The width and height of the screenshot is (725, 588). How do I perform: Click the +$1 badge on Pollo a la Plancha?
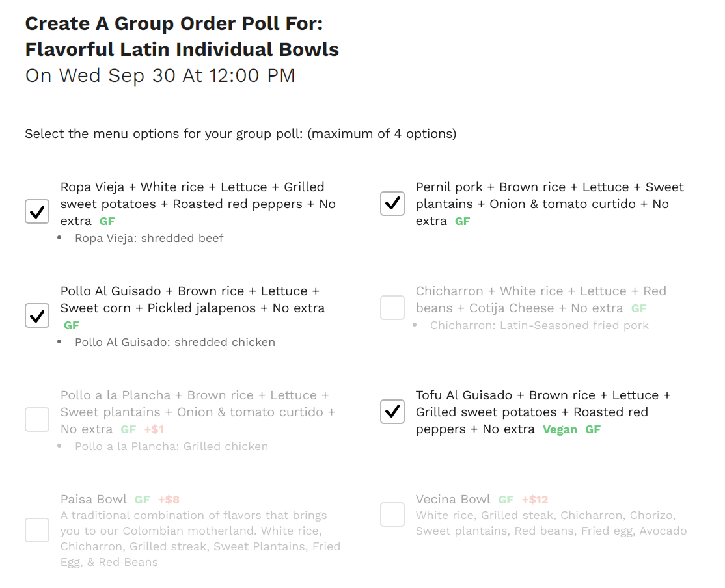(x=154, y=429)
